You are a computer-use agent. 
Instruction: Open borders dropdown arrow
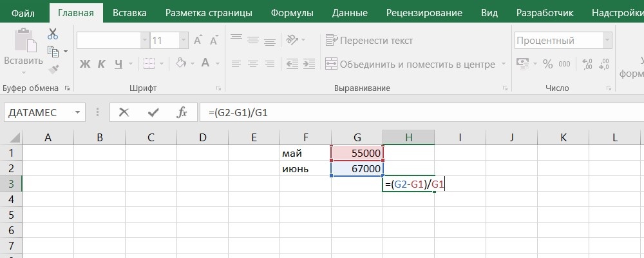(x=162, y=64)
